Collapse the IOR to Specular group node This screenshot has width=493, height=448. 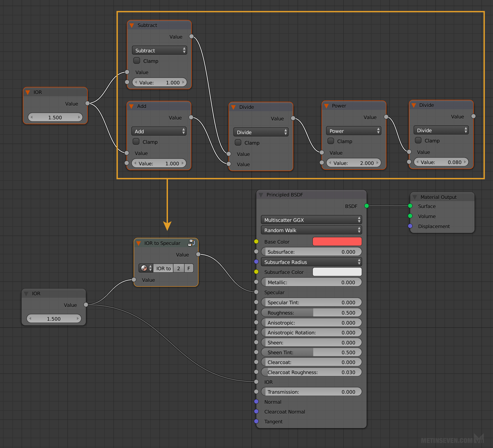(x=139, y=243)
